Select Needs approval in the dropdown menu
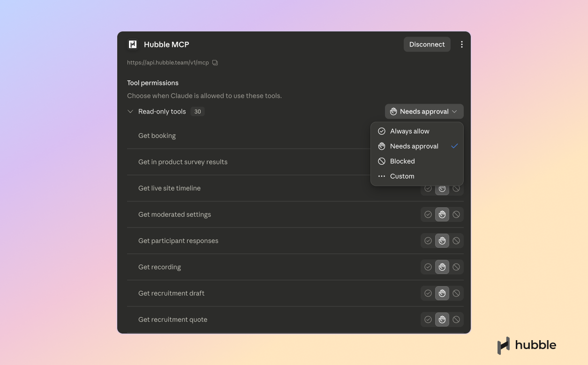The height and width of the screenshot is (365, 588). (x=417, y=146)
